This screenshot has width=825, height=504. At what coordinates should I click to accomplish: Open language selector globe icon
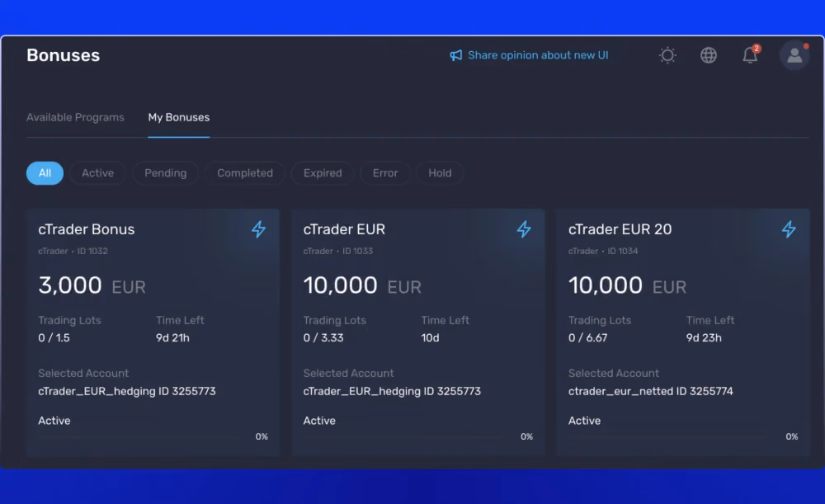point(708,55)
